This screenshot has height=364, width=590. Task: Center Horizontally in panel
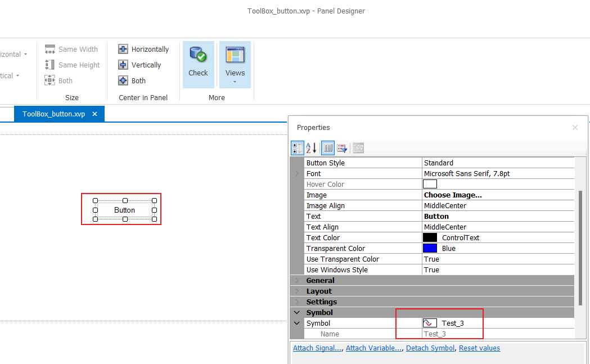pyautogui.click(x=143, y=50)
